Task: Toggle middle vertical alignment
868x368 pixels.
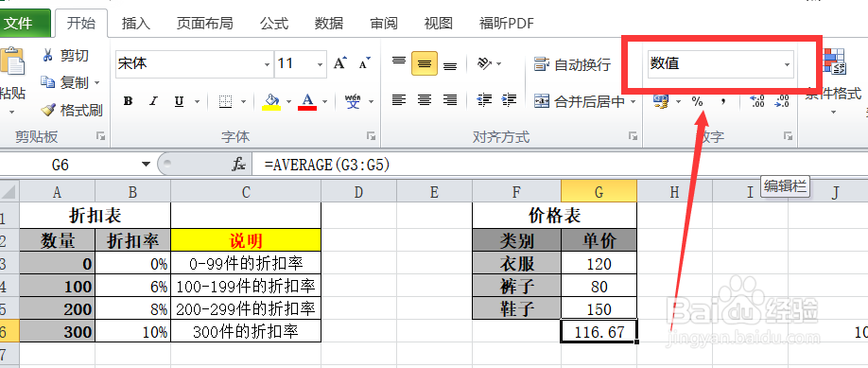Action: 425,62
